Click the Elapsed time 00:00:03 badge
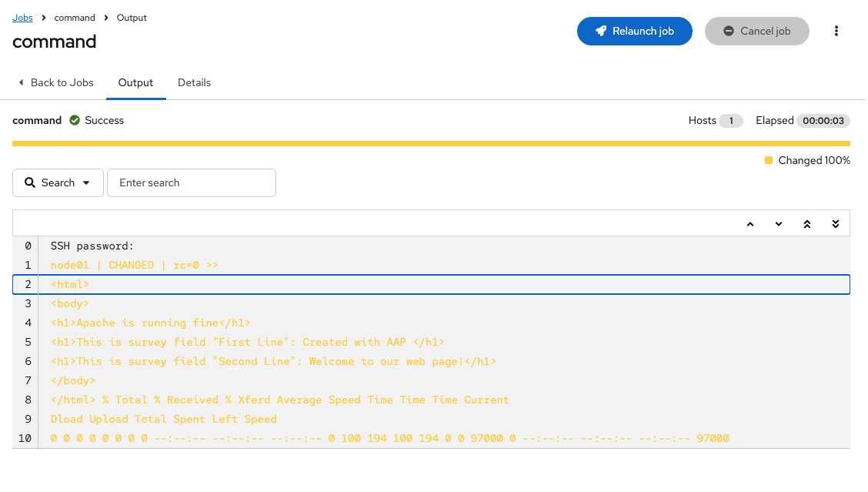The width and height of the screenshot is (868, 492). click(823, 121)
